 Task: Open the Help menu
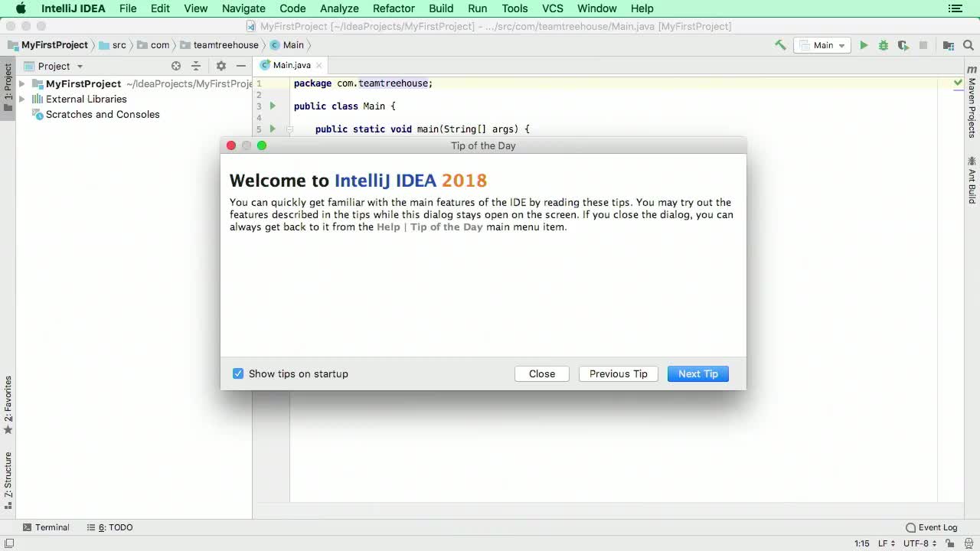642,8
